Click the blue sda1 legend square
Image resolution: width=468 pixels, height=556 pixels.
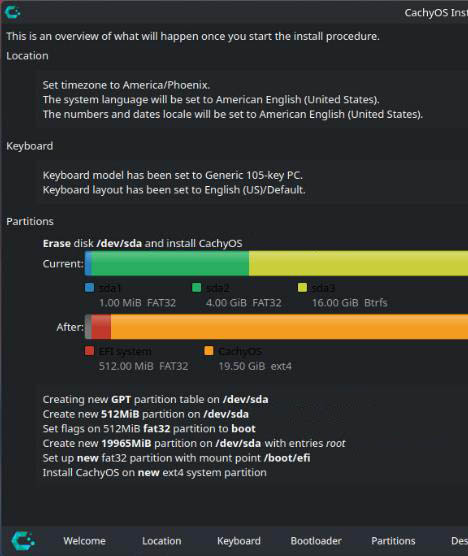(x=90, y=288)
